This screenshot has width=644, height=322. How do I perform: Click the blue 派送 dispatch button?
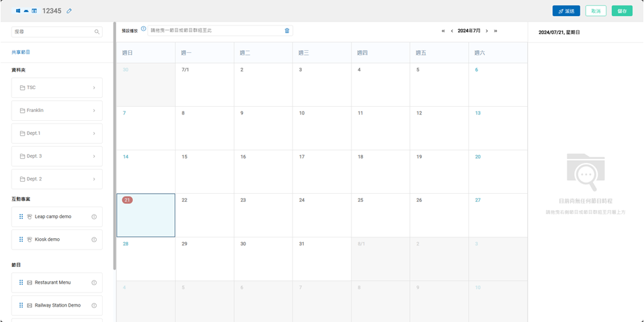pyautogui.click(x=566, y=11)
